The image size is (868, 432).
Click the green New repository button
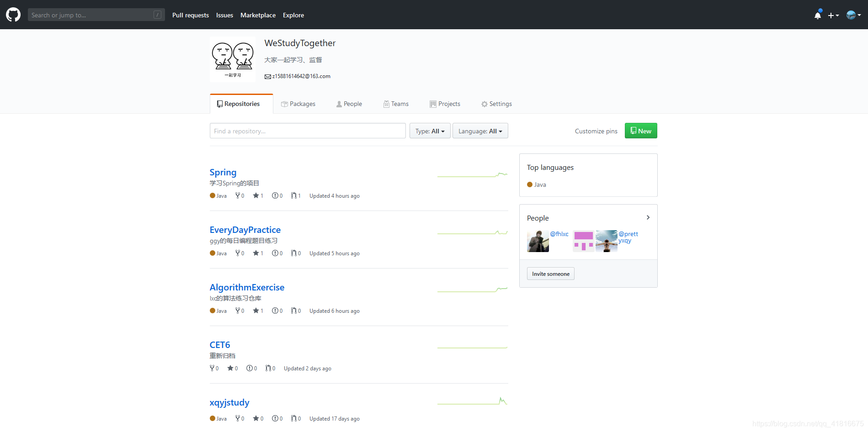tap(641, 131)
